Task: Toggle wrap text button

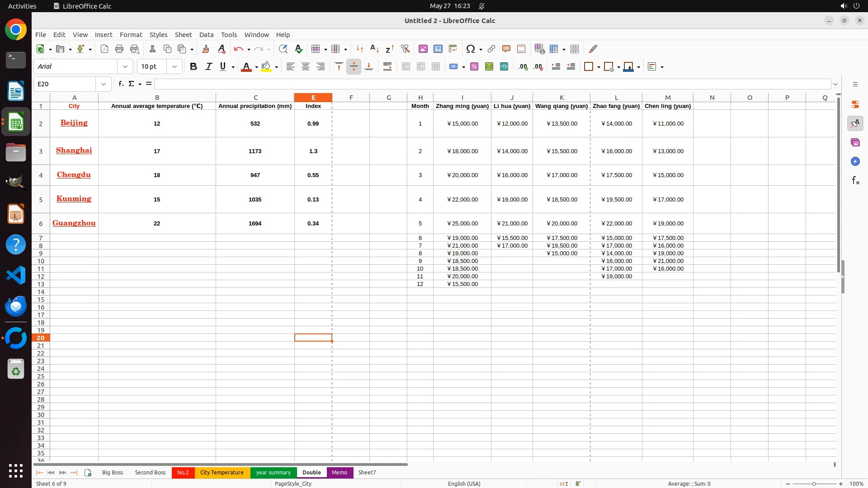Action: (x=387, y=67)
